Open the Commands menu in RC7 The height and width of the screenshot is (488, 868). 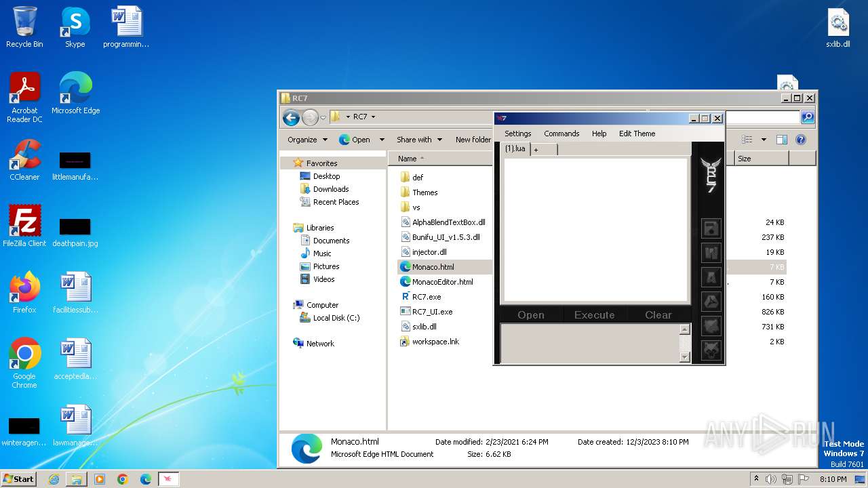point(561,134)
